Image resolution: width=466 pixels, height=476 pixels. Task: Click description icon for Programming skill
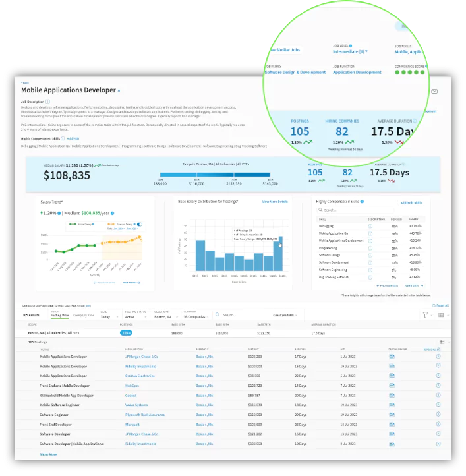pyautogui.click(x=370, y=248)
